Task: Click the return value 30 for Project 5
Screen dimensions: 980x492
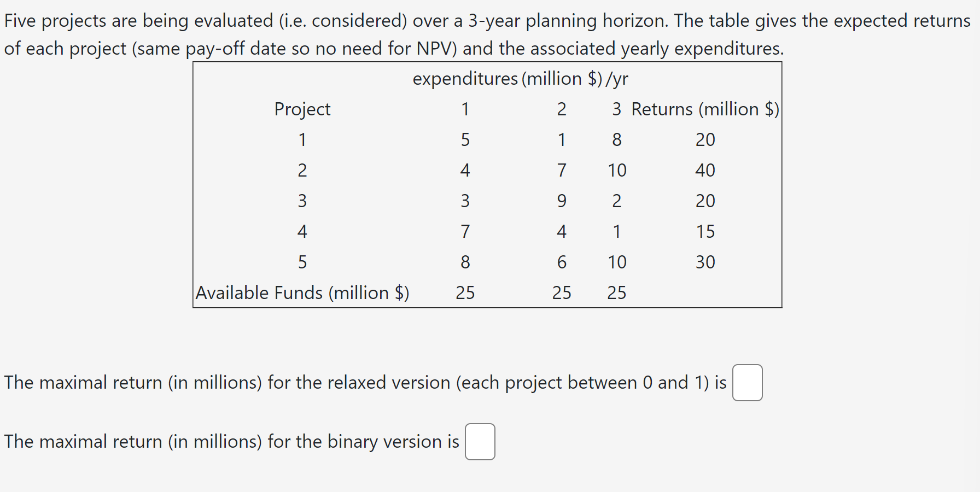Action: (x=704, y=262)
